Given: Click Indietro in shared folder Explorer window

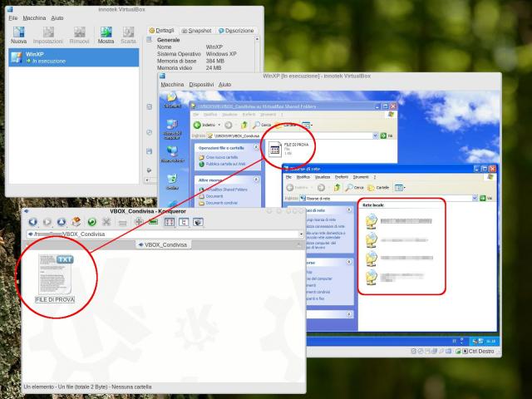Looking at the screenshot, I should (x=205, y=126).
